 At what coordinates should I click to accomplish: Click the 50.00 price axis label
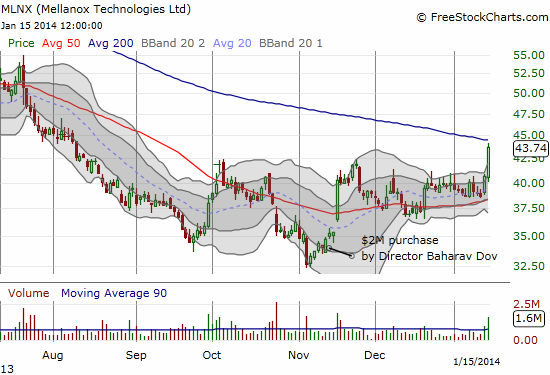(529, 93)
